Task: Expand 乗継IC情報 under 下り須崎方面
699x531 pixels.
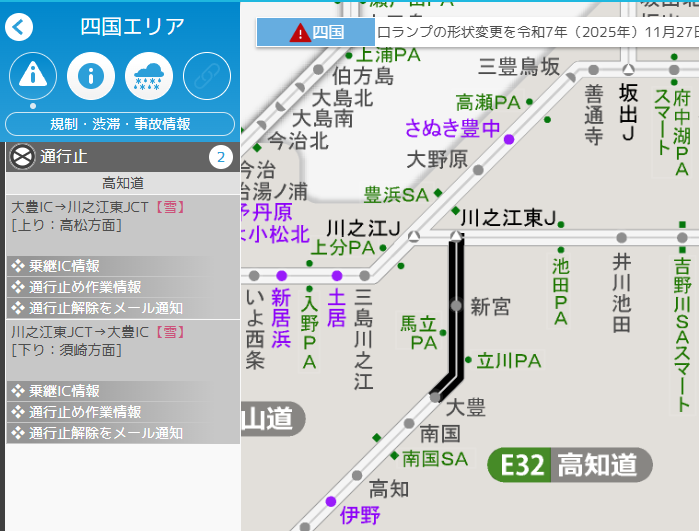Action: [x=123, y=391]
